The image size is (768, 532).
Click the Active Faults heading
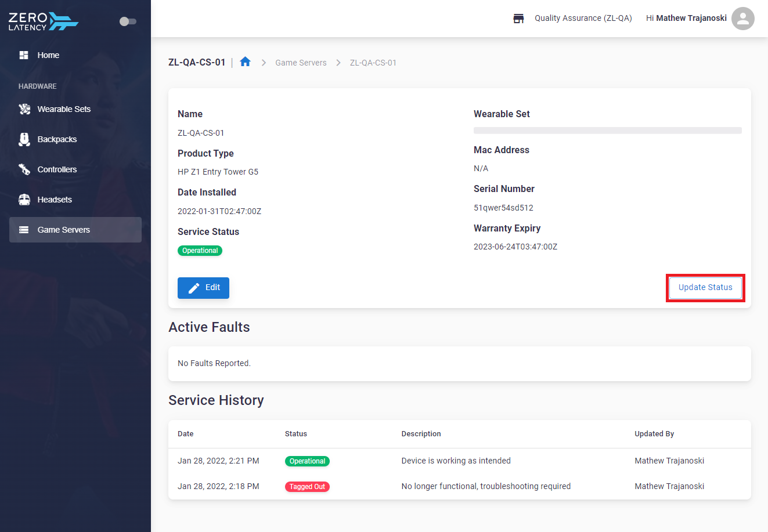(209, 327)
